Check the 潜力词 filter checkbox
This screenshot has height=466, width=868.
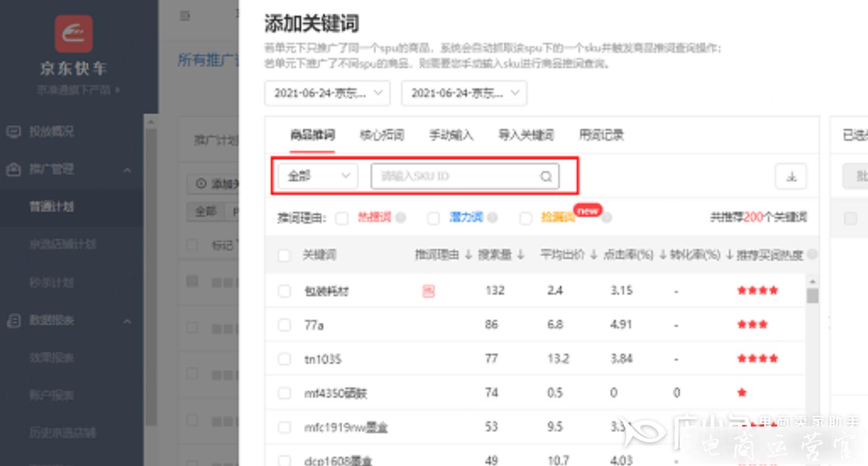coord(433,218)
